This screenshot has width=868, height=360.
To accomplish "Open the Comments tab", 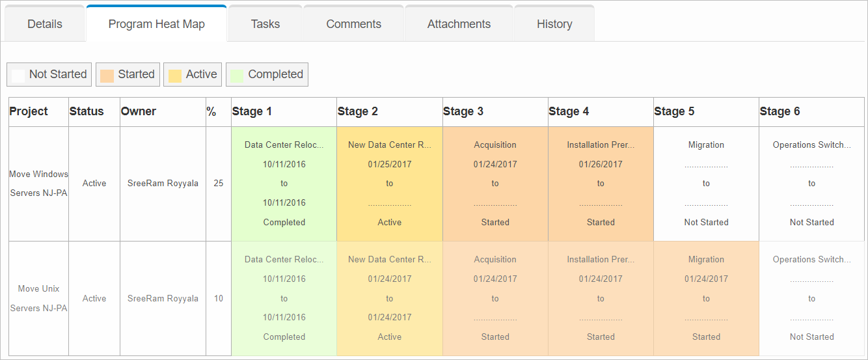I will coord(353,24).
